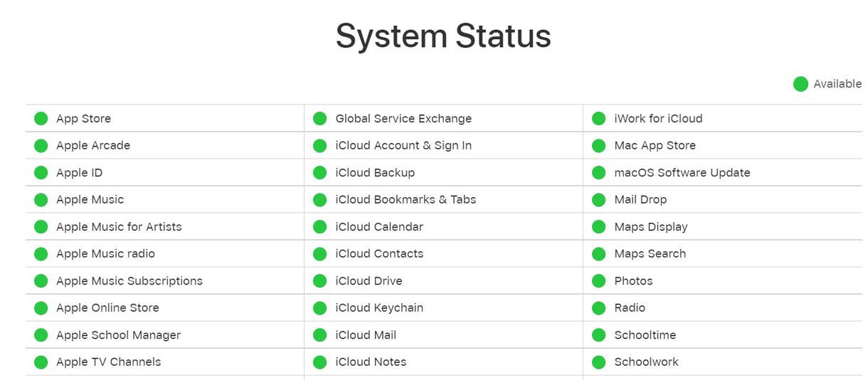Click the System Status page heading
The width and height of the screenshot is (868, 380).
(443, 36)
